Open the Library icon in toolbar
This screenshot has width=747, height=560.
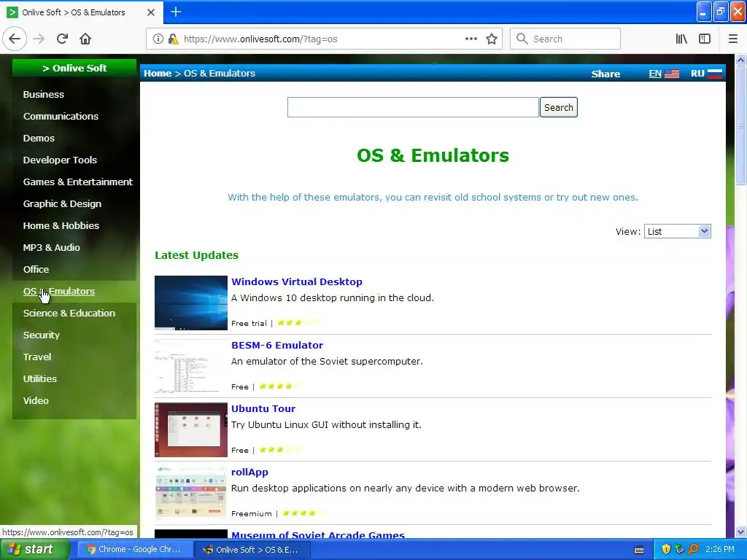[x=681, y=39]
